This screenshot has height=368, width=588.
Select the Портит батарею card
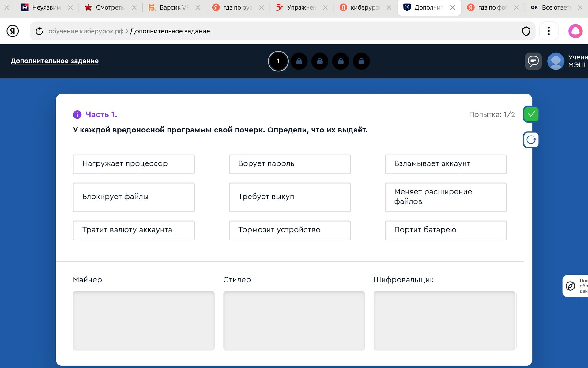[446, 230]
